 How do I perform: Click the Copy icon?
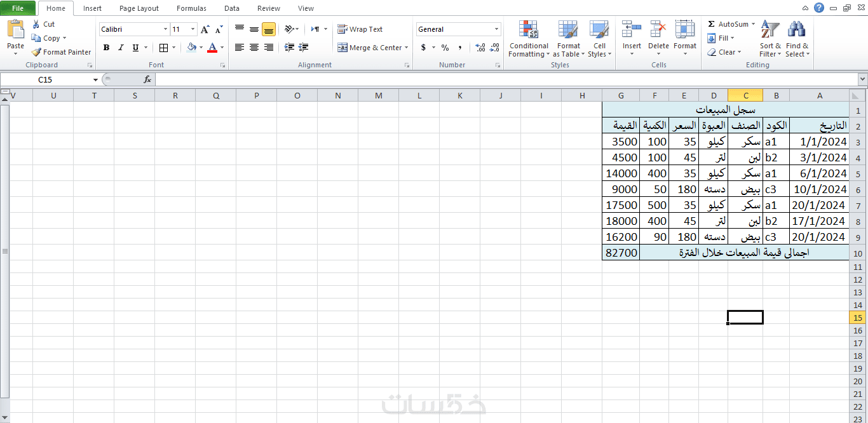pyautogui.click(x=36, y=38)
